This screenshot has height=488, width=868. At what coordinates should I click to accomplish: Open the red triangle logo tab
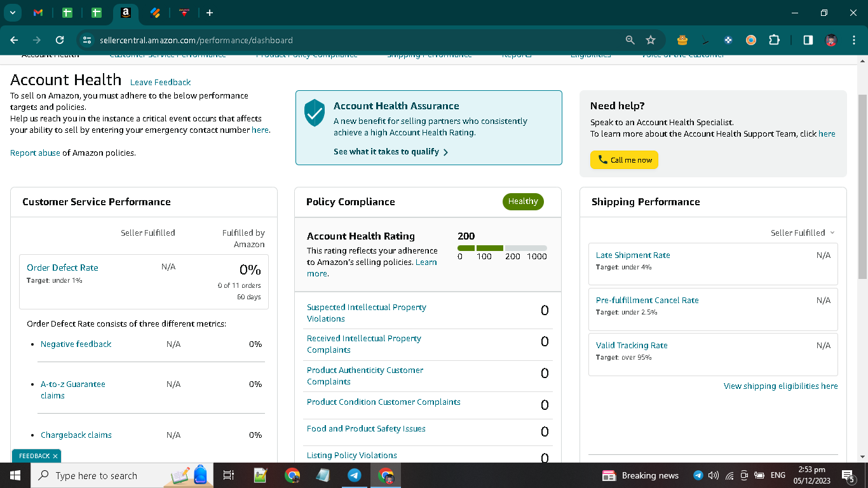click(184, 13)
